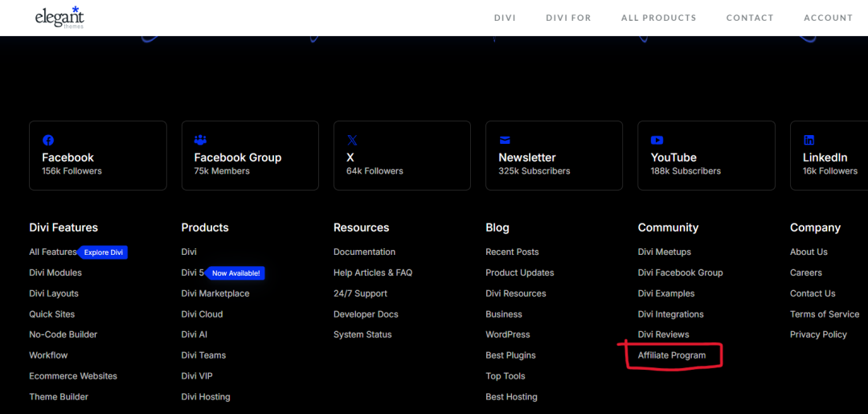This screenshot has width=868, height=414.
Task: Open the ALL PRODUCTS menu
Action: 659,18
